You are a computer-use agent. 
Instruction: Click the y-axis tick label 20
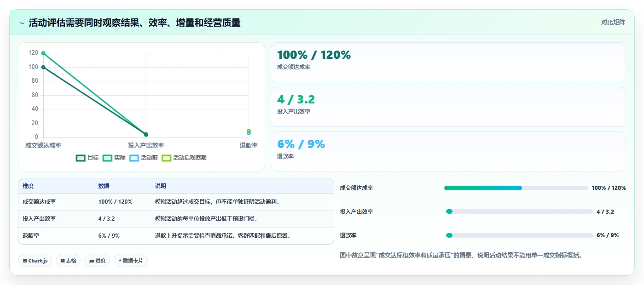35,123
